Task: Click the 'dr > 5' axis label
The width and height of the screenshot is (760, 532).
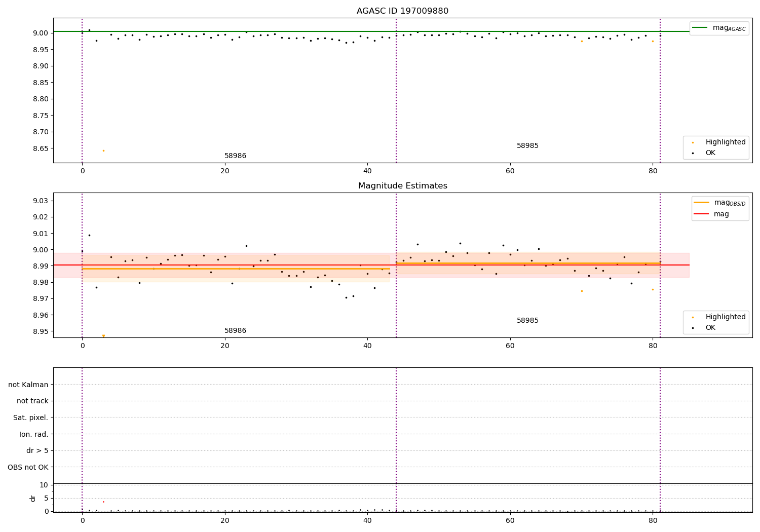Action: tap(37, 451)
